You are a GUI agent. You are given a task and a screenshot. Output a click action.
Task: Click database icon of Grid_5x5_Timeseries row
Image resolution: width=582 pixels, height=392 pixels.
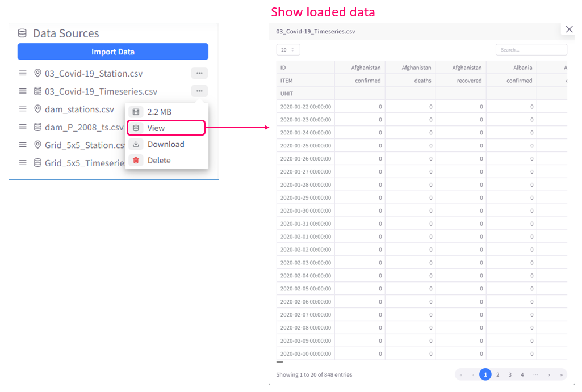(x=37, y=162)
